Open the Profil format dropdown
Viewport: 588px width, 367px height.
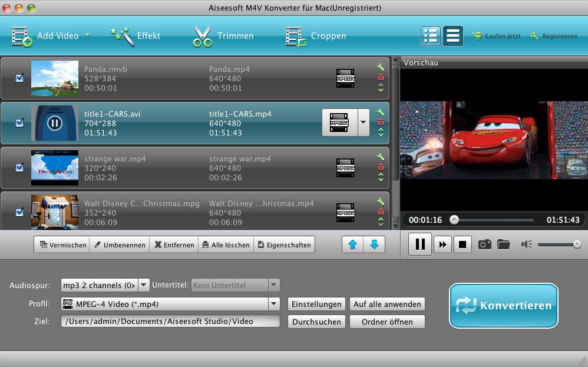click(x=273, y=304)
